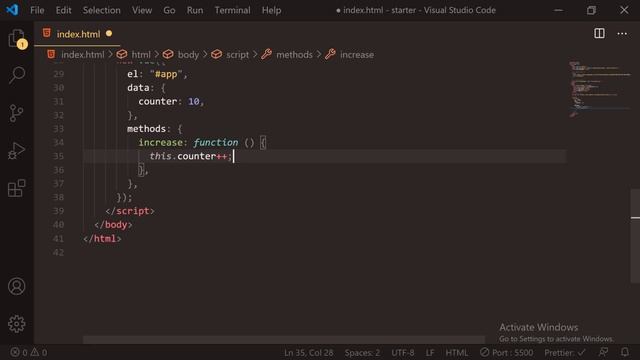Open the Explorer view in activity bar
Viewport: 640px width, 360px height.
[17, 39]
